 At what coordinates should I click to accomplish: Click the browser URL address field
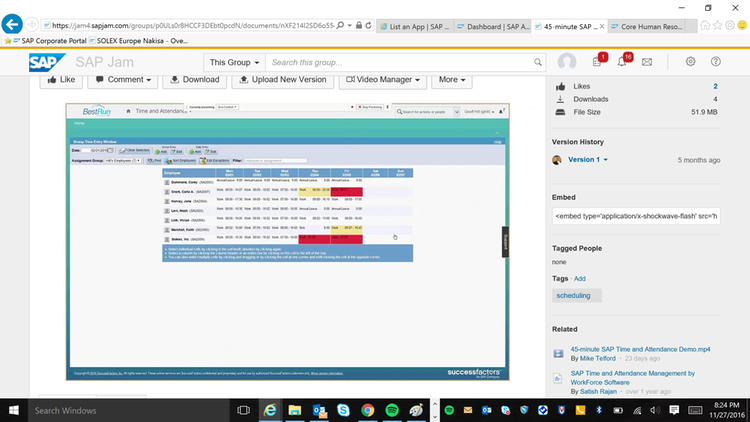pyautogui.click(x=193, y=25)
